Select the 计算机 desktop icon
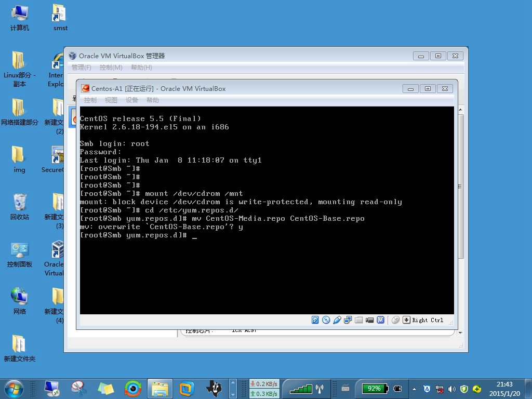Viewport: 532px width, 399px height. (x=19, y=18)
